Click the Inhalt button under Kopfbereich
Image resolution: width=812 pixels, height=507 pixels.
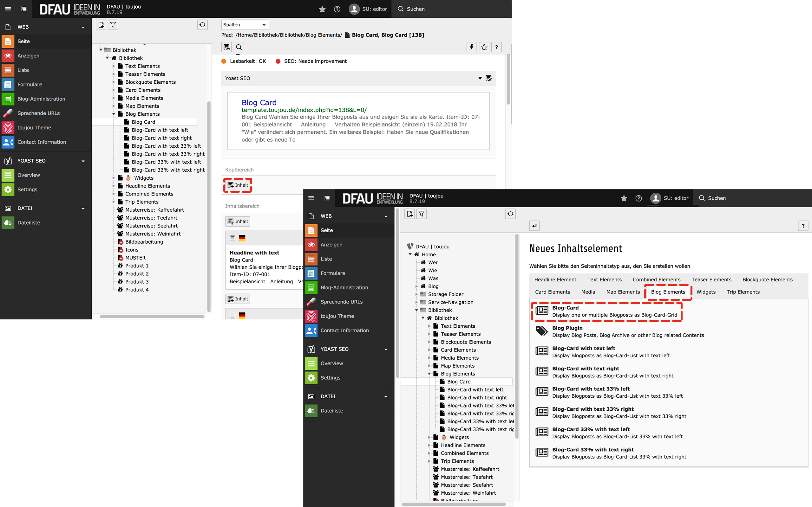coord(238,185)
